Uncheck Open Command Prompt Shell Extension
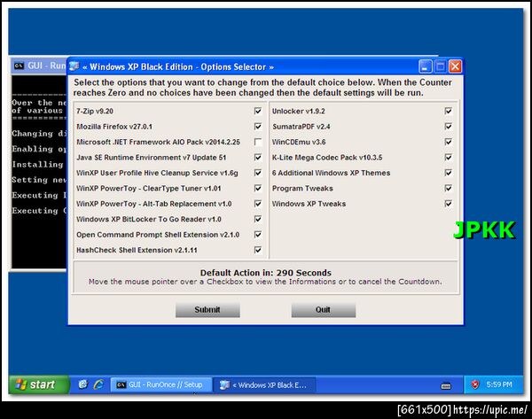 tap(258, 235)
